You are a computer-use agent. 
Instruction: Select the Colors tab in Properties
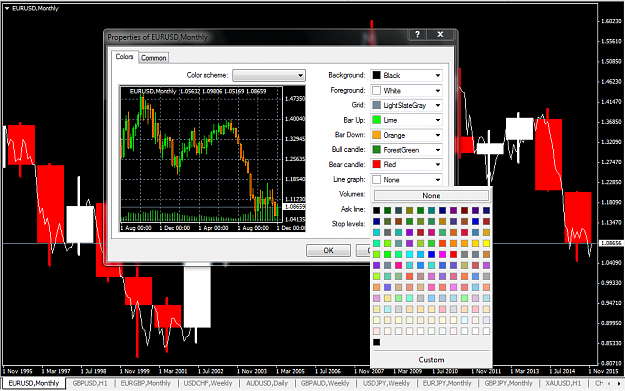click(124, 57)
